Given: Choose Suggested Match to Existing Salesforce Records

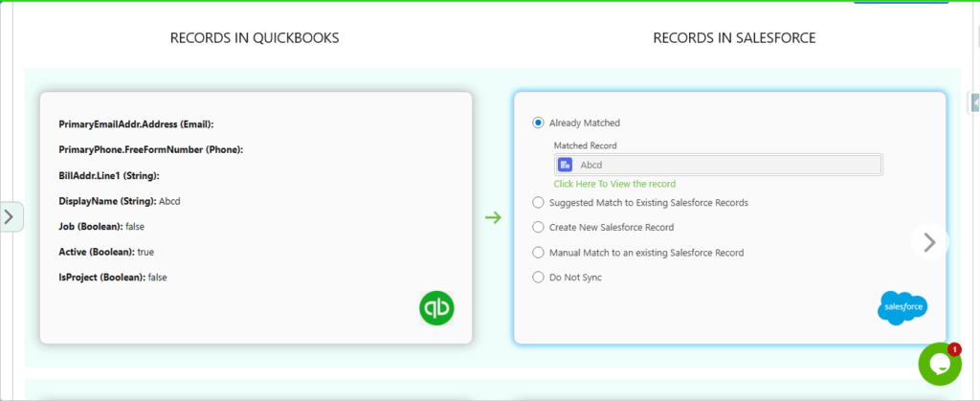Looking at the screenshot, I should click(x=538, y=202).
